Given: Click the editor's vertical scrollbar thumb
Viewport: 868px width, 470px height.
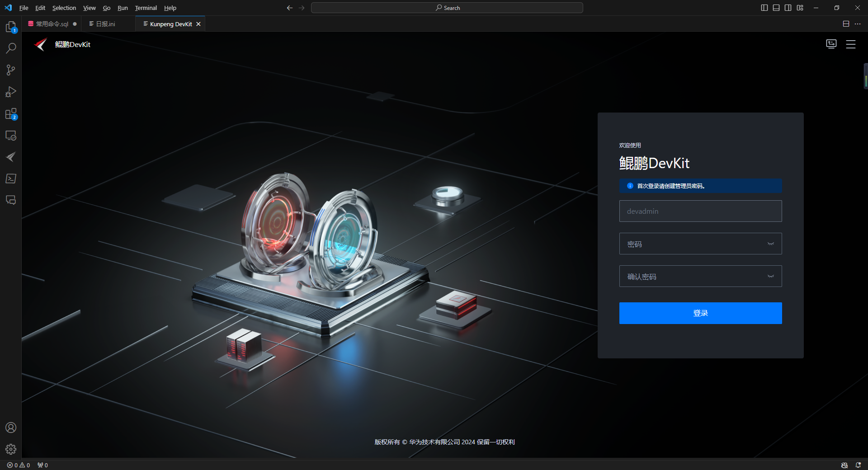Looking at the screenshot, I should [865, 76].
